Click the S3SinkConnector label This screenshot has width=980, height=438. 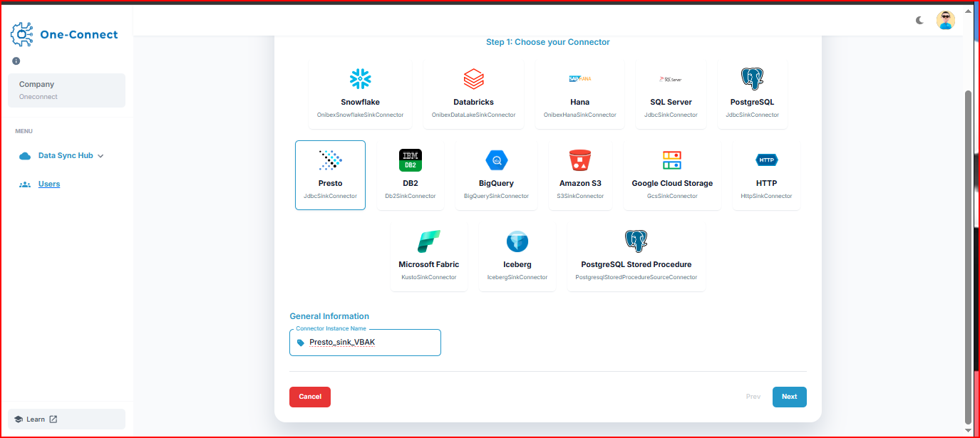[580, 196]
